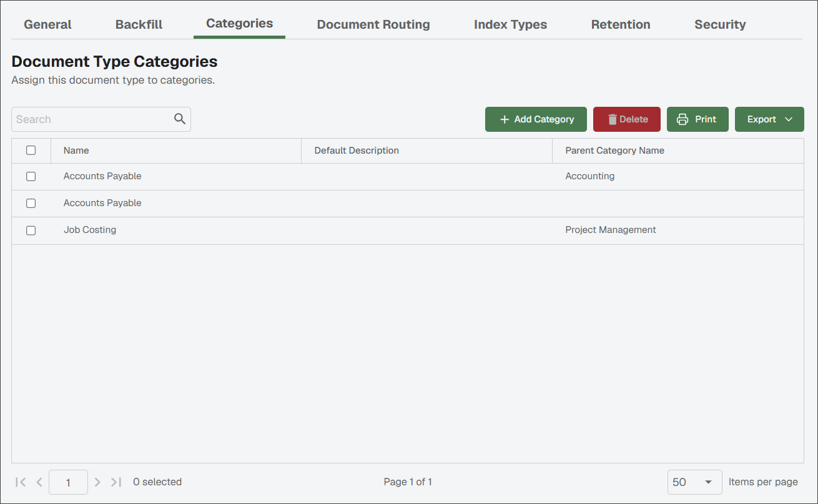Click the red Delete button
Screen dimensions: 818x504
(627, 119)
